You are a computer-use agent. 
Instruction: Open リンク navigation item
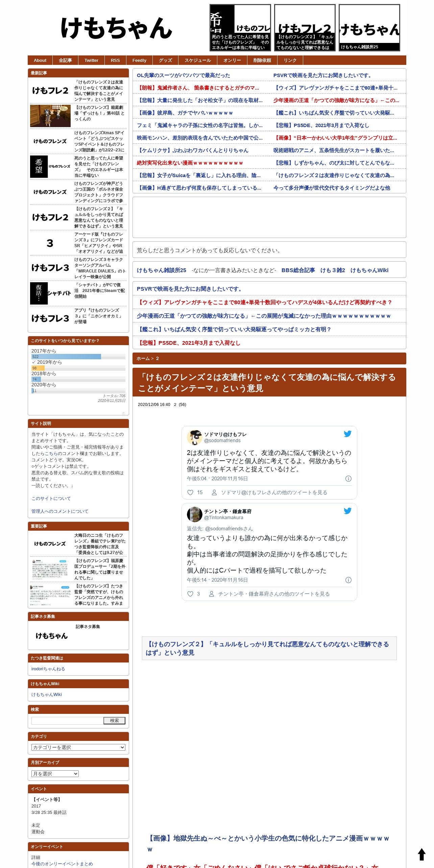tap(290, 60)
